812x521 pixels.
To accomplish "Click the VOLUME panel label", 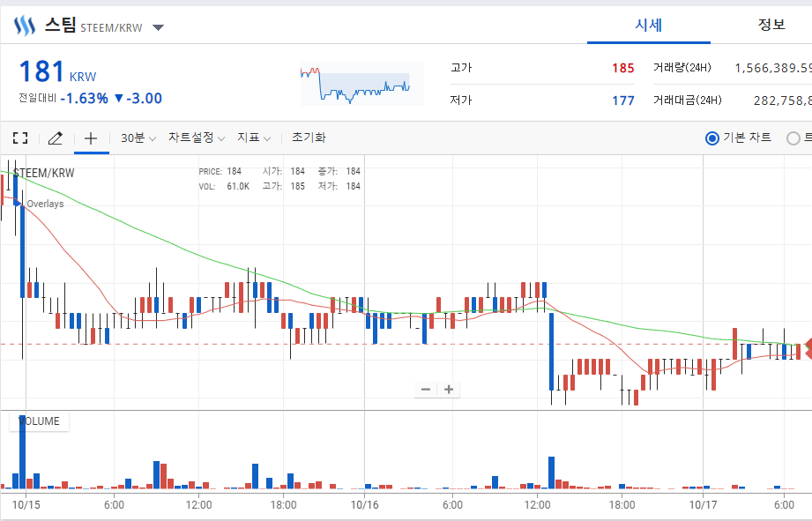I will (40, 421).
